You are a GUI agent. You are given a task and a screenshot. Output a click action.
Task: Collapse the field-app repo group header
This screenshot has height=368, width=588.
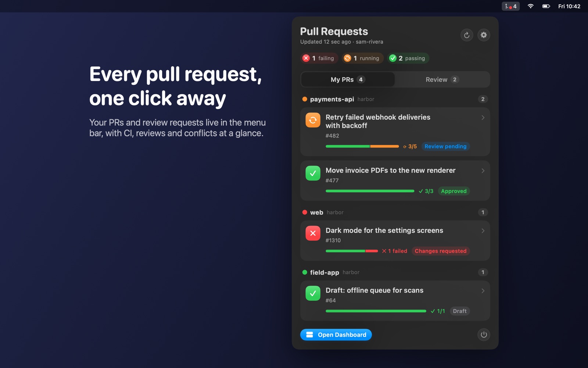(x=395, y=272)
